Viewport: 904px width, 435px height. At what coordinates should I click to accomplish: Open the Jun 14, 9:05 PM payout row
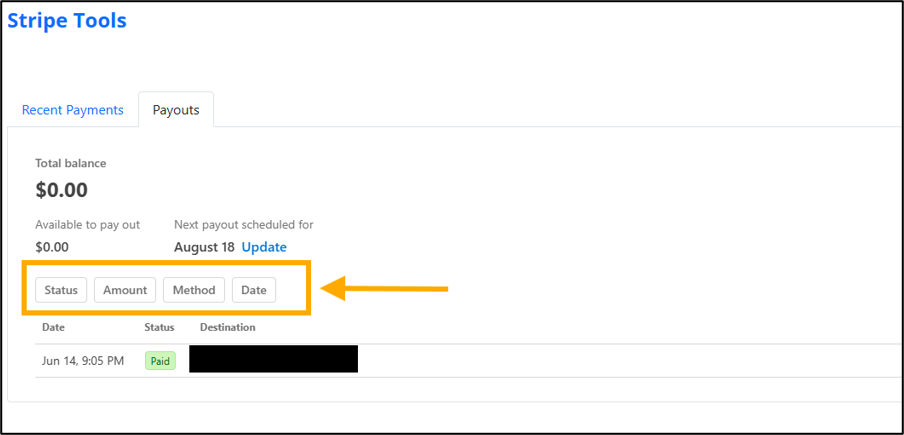tap(468, 361)
